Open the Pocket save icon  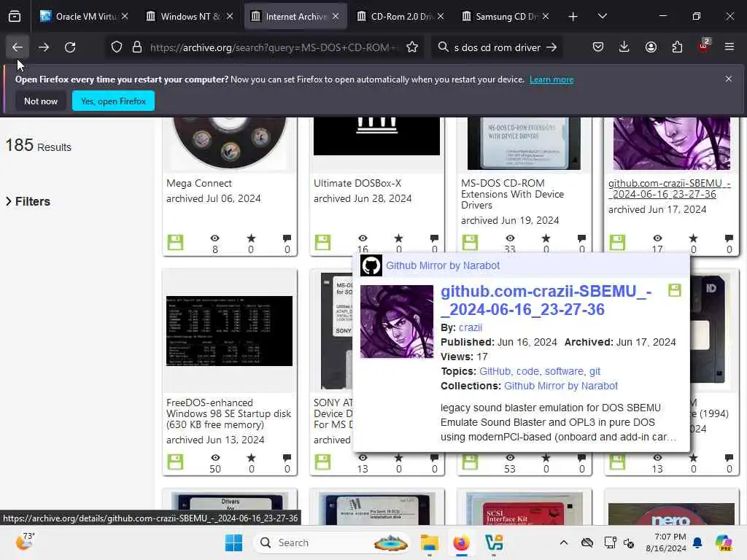point(598,47)
